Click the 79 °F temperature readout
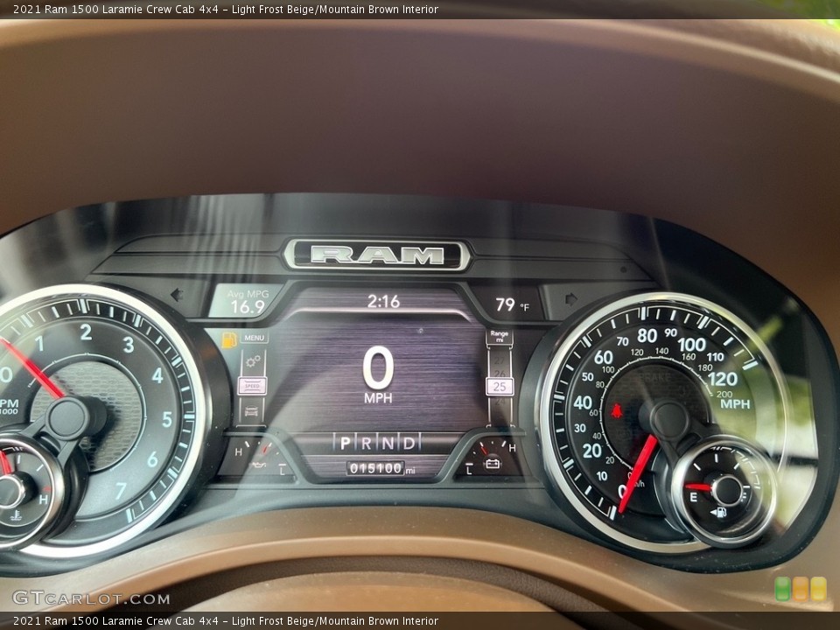The image size is (840, 630). pyautogui.click(x=512, y=304)
